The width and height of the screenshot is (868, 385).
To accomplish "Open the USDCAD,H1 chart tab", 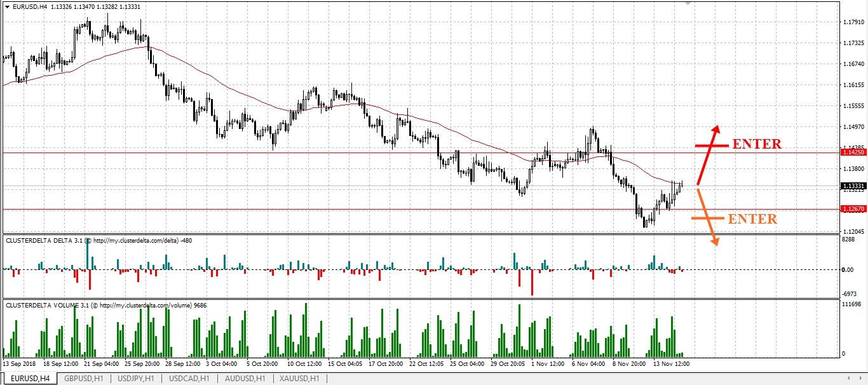I will (x=190, y=379).
